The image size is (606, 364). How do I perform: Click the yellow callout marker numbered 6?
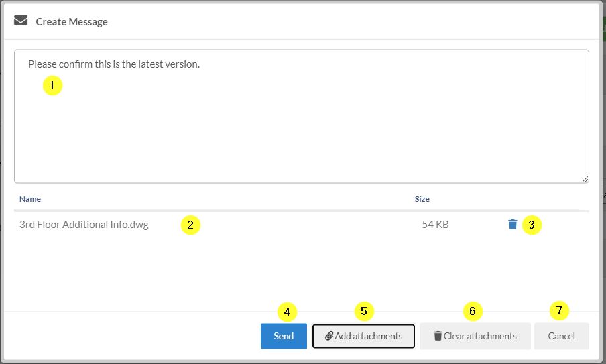tap(473, 312)
